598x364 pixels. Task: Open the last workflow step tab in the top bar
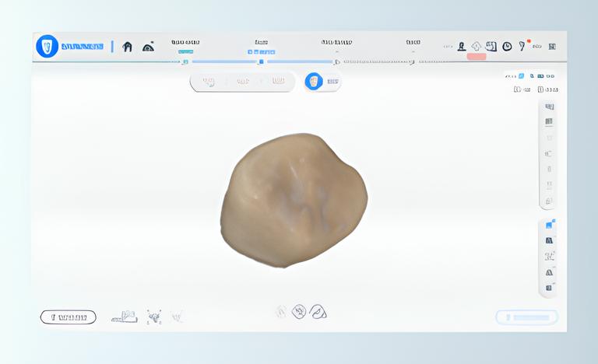[x=413, y=43]
